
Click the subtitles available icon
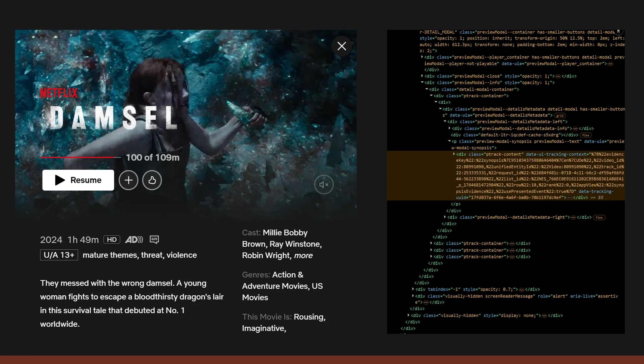point(154,239)
